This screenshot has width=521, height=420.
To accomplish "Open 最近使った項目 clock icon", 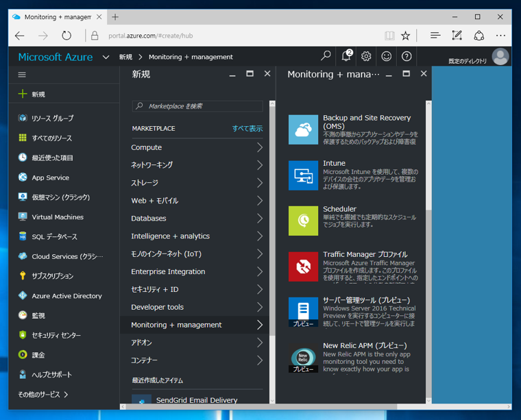I will (23, 158).
